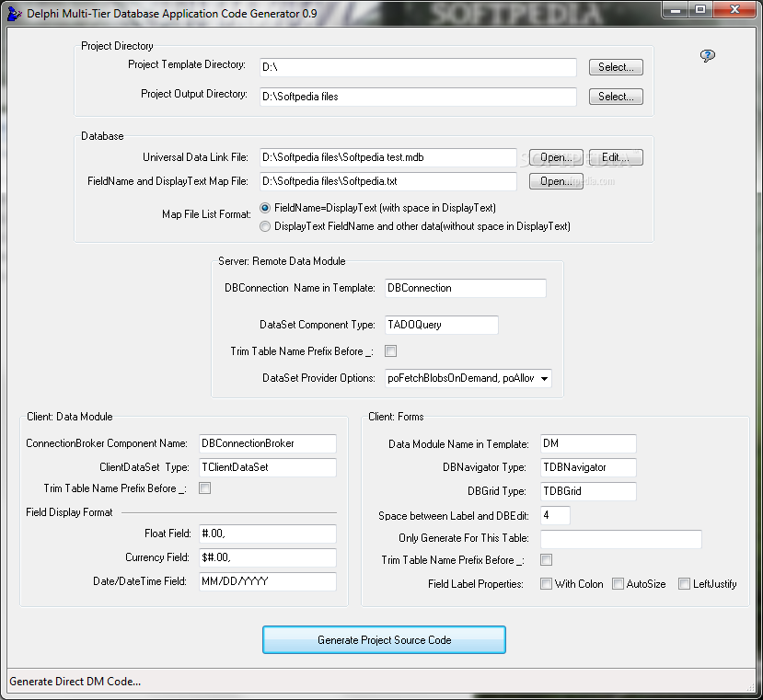Click the Delphi app icon in title bar
This screenshot has height=700, width=763.
pos(14,13)
